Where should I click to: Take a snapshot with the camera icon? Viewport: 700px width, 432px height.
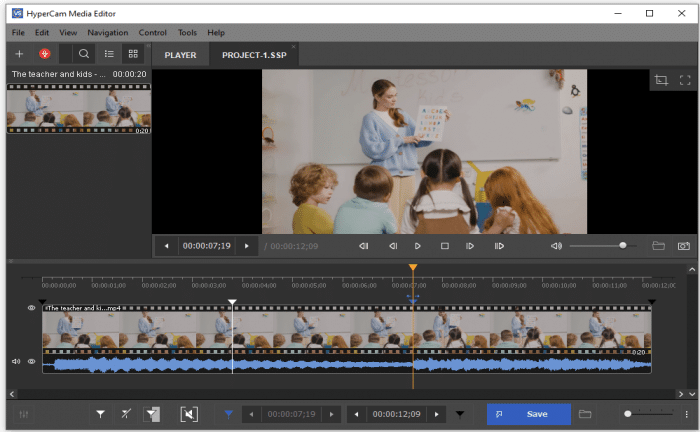click(x=684, y=246)
